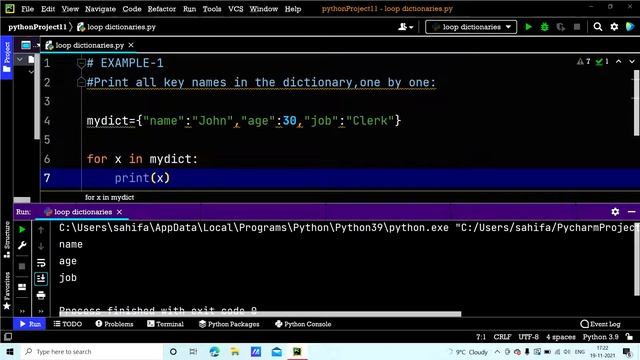The width and height of the screenshot is (640, 360).
Task: Fold the comment block at line 1
Action: pos(81,63)
